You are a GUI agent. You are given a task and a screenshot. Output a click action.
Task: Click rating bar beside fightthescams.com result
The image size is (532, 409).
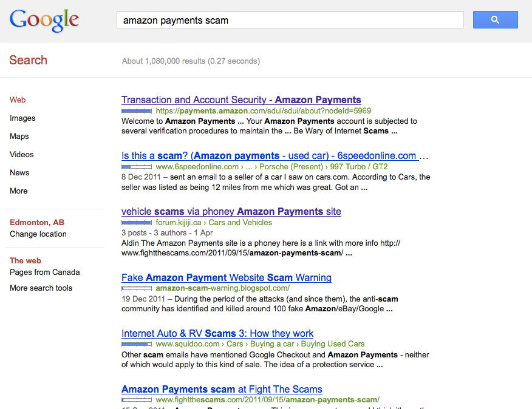137,400
